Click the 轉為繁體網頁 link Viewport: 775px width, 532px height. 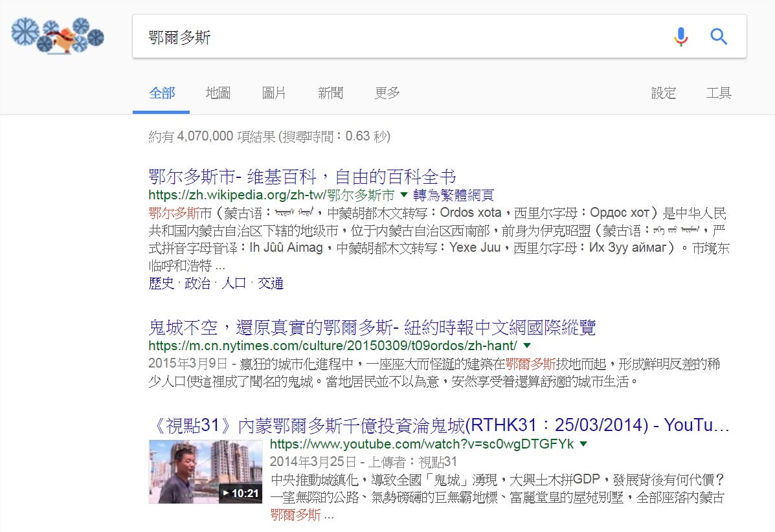(x=454, y=195)
